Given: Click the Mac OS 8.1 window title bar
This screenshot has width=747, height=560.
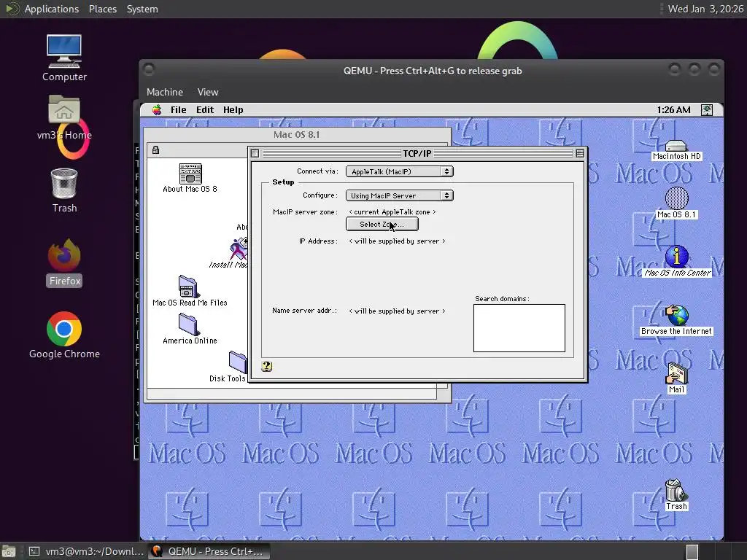Looking at the screenshot, I should [297, 135].
